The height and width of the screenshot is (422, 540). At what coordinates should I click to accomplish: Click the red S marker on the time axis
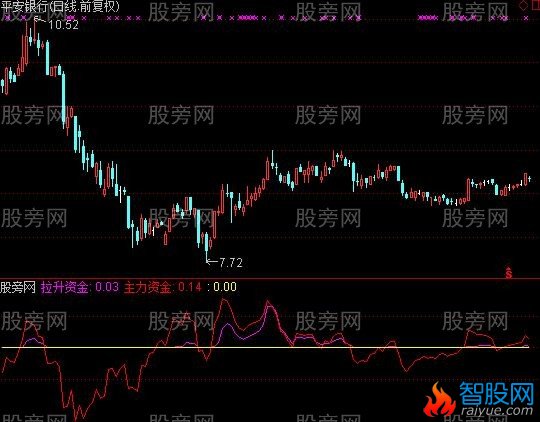(509, 272)
